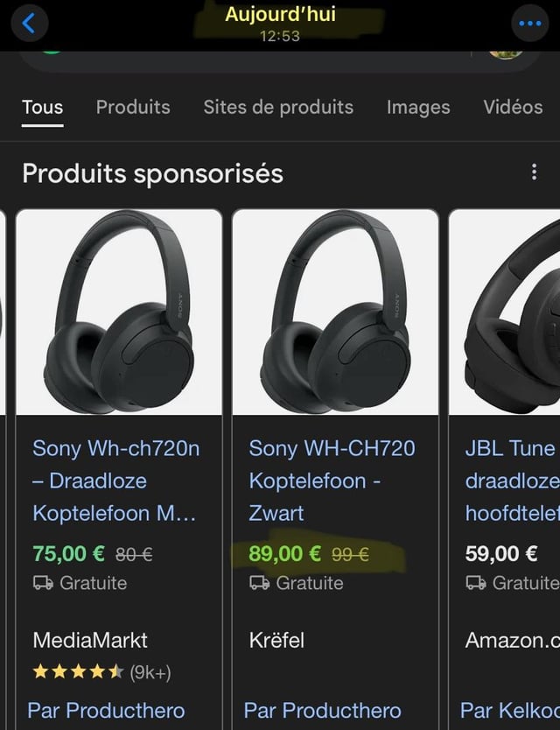The width and height of the screenshot is (560, 730).
Task: Click the 75,00 € price
Action: tap(68, 553)
